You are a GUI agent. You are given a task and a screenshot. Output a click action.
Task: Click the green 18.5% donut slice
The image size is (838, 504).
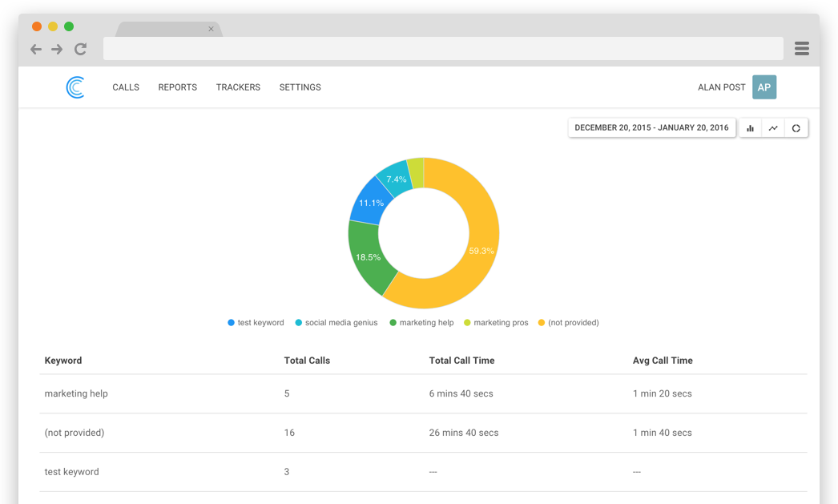tap(368, 258)
